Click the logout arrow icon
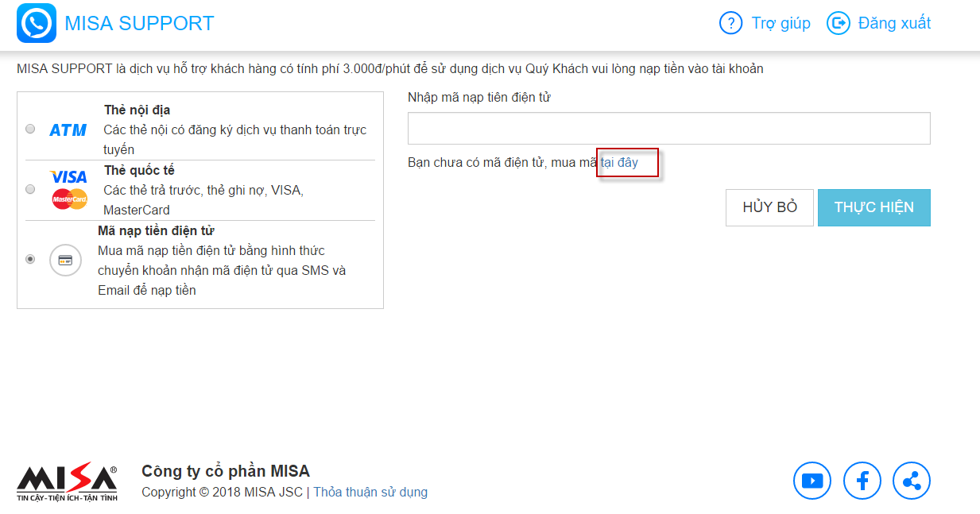The height and width of the screenshot is (514, 980). click(x=839, y=23)
